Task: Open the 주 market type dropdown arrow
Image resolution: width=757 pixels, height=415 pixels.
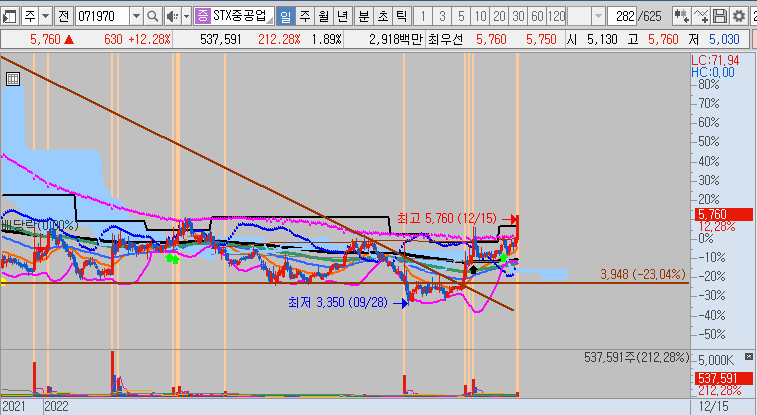Action: tap(45, 16)
